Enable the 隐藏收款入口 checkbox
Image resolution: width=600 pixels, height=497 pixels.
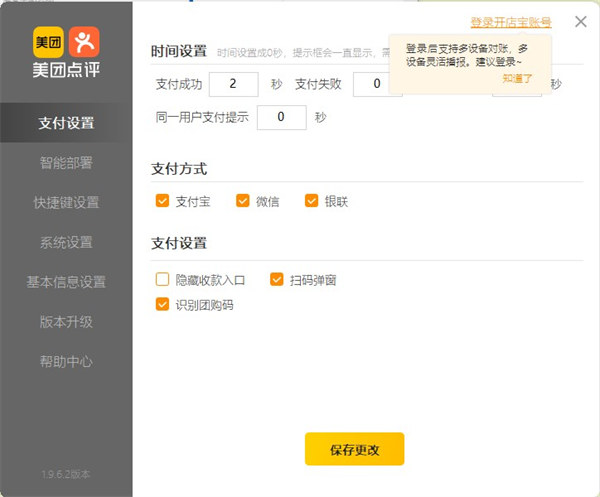tap(163, 280)
